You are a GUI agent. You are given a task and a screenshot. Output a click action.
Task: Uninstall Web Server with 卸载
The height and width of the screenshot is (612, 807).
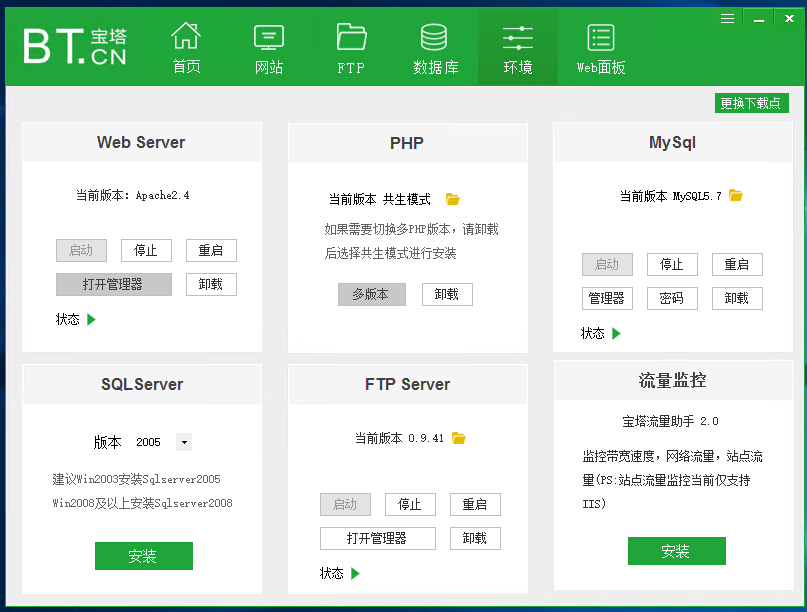coord(211,284)
